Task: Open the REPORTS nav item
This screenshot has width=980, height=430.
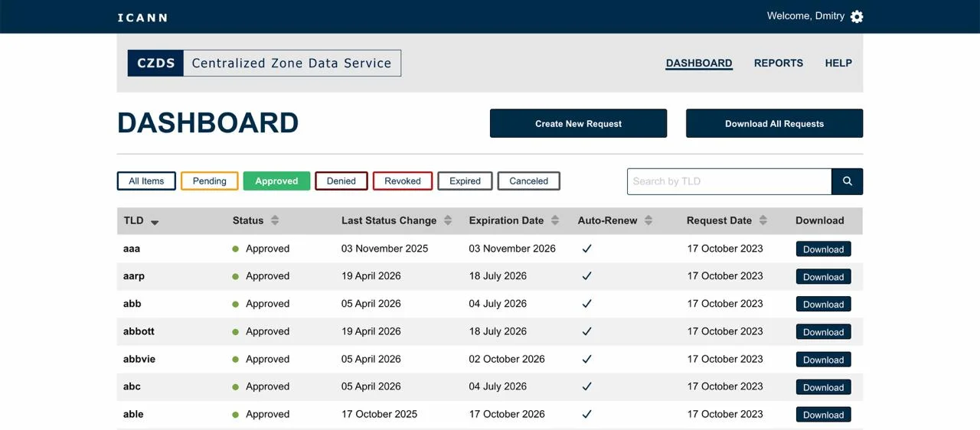Action: pos(779,64)
